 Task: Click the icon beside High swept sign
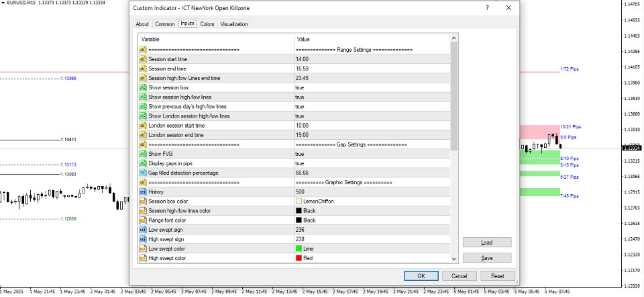(x=143, y=239)
